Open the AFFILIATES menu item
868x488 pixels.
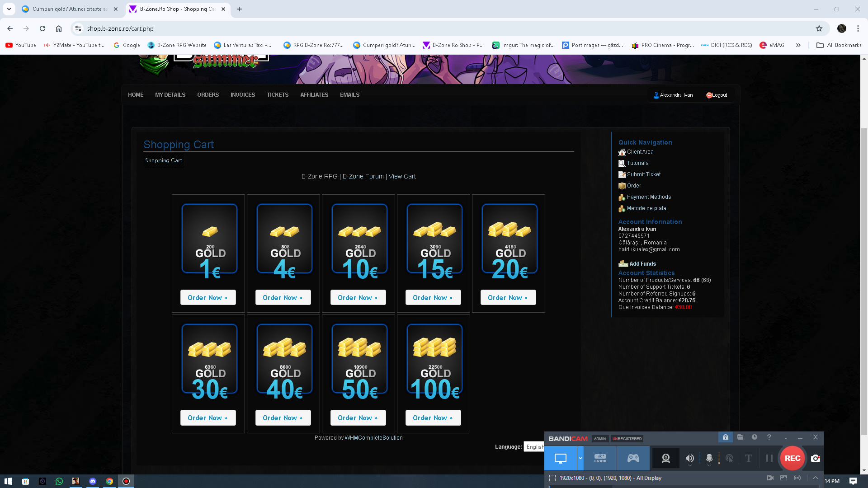click(314, 95)
